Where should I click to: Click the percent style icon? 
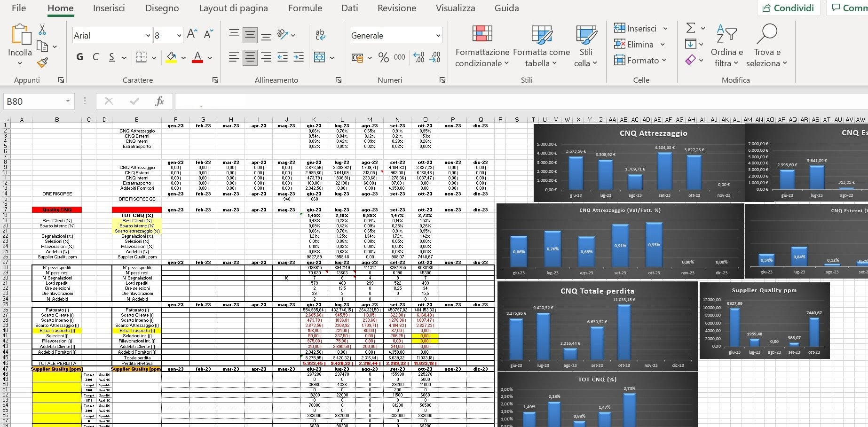coord(384,57)
